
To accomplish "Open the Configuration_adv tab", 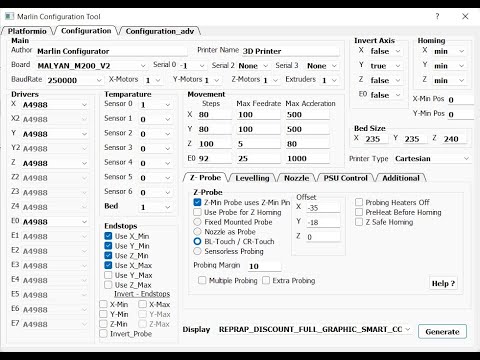I will pos(160,31).
